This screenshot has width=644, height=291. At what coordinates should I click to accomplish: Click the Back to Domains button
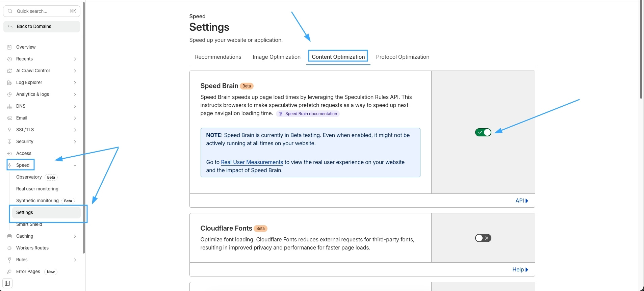pyautogui.click(x=42, y=27)
